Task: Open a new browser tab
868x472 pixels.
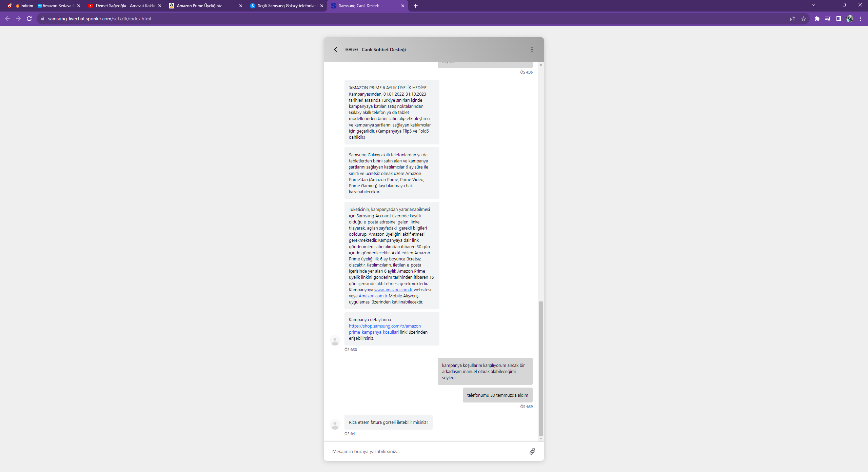Action: click(416, 6)
